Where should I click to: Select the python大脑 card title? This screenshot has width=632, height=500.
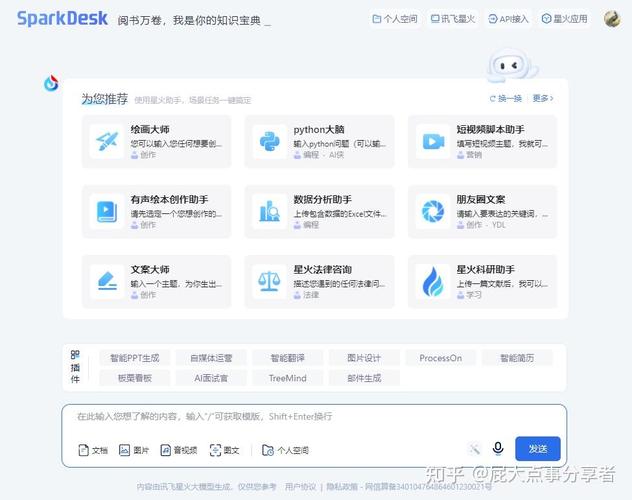(319, 129)
